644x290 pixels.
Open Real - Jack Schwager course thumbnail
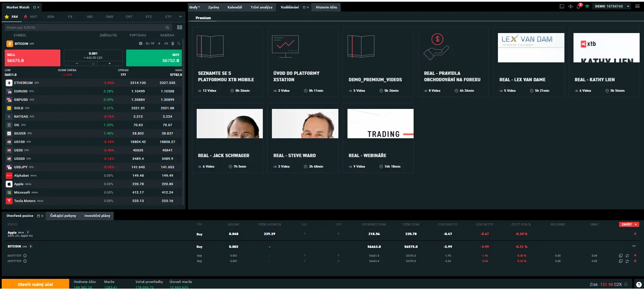[x=230, y=123]
